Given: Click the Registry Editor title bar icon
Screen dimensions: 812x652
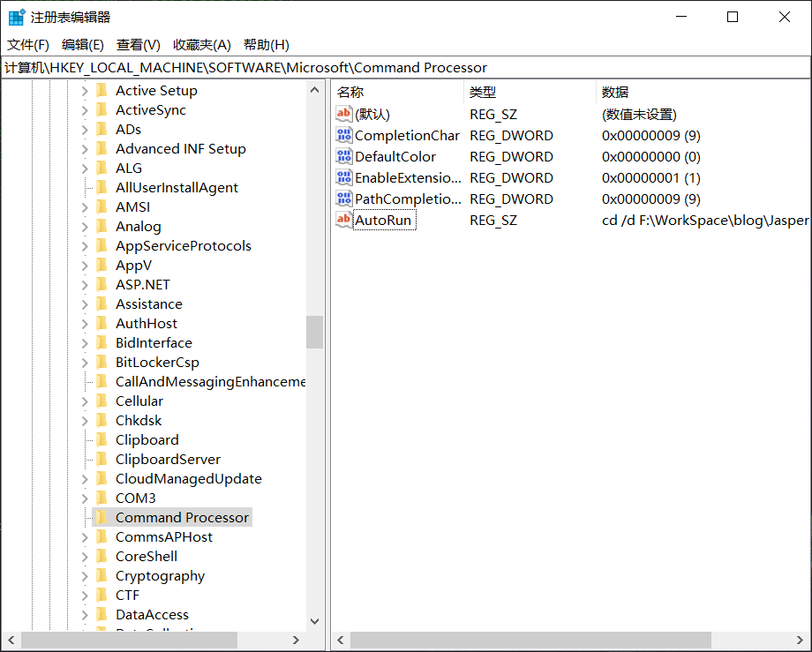Looking at the screenshot, I should point(16,17).
